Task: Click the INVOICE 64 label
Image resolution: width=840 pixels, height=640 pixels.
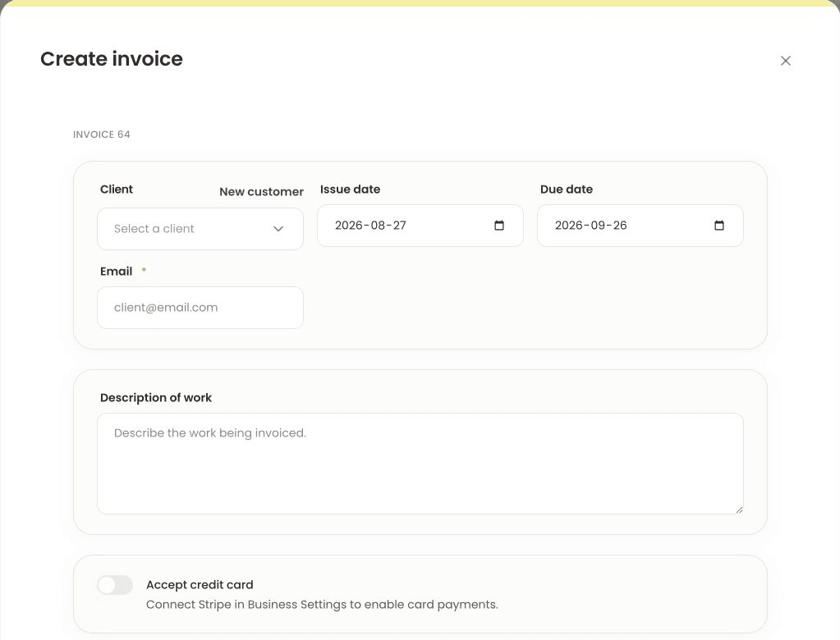Action: coord(102,135)
